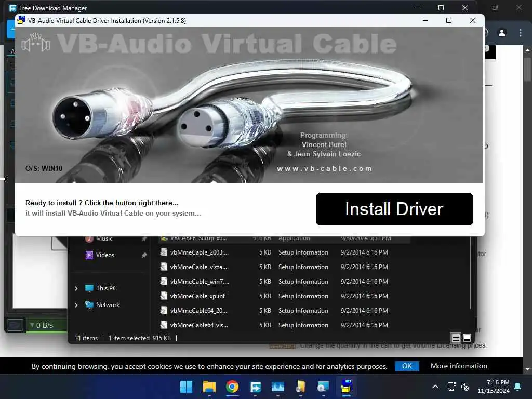Image resolution: width=532 pixels, height=399 pixels.
Task: Open the Music quick access folder
Action: 104,239
